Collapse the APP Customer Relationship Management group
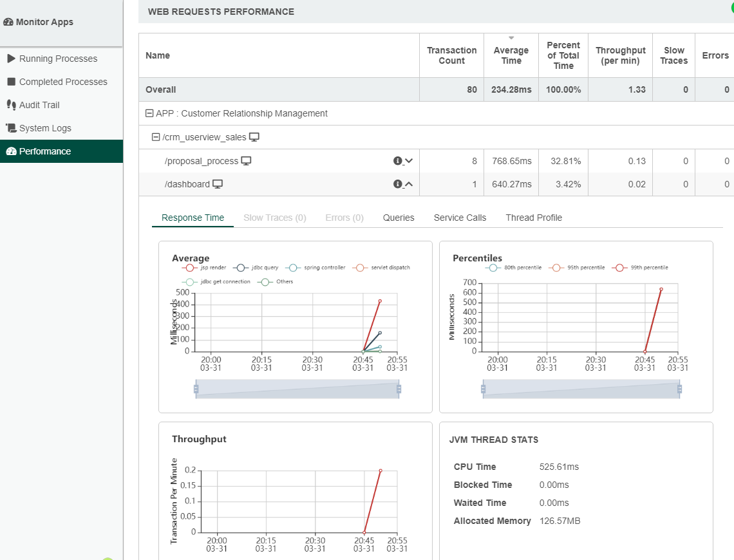The width and height of the screenshot is (734, 560). (x=149, y=113)
